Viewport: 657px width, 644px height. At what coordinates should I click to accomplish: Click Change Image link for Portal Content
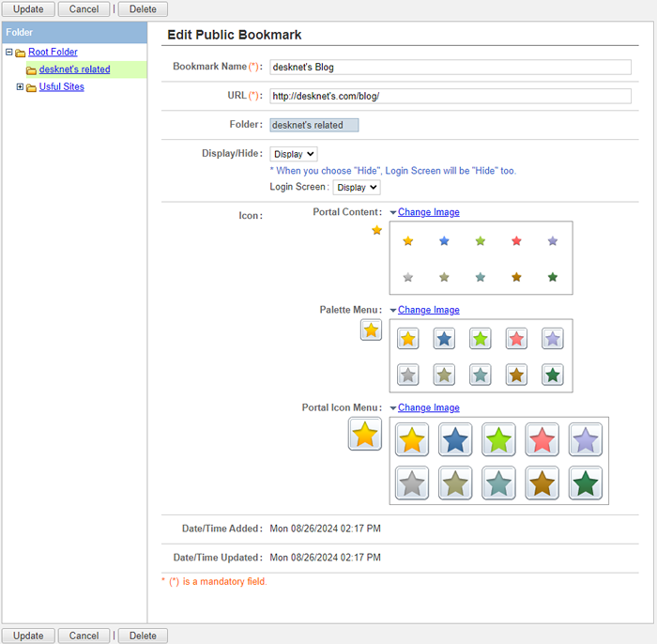point(429,212)
